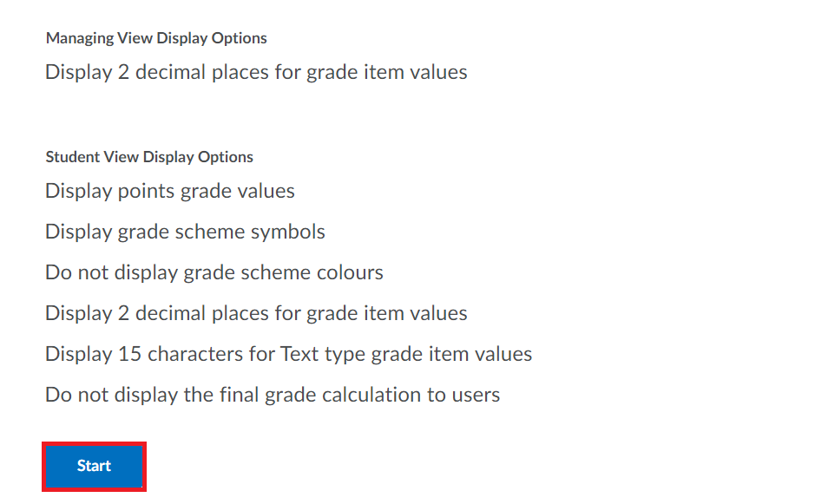
Task: Select the Student View Display Options heading
Action: 149,157
